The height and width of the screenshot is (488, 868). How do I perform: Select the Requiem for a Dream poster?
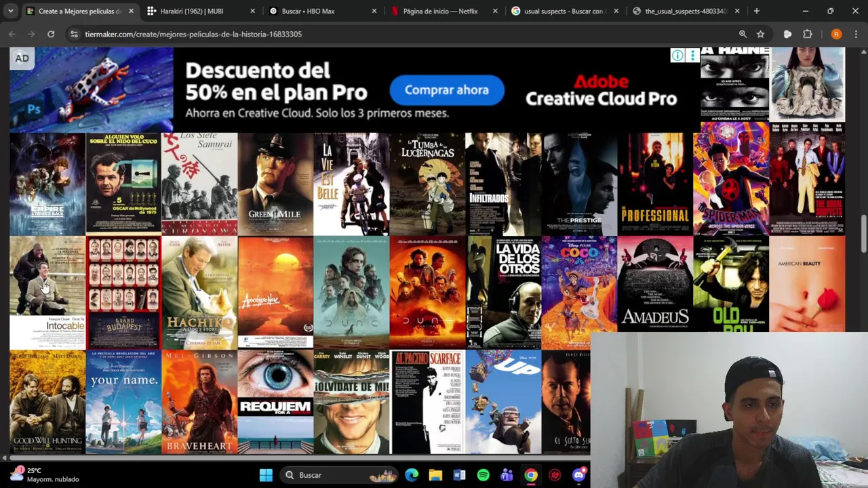point(275,402)
